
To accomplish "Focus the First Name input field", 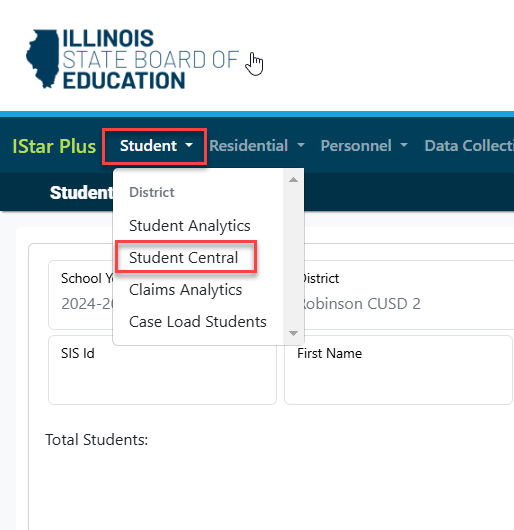I will tap(398, 370).
